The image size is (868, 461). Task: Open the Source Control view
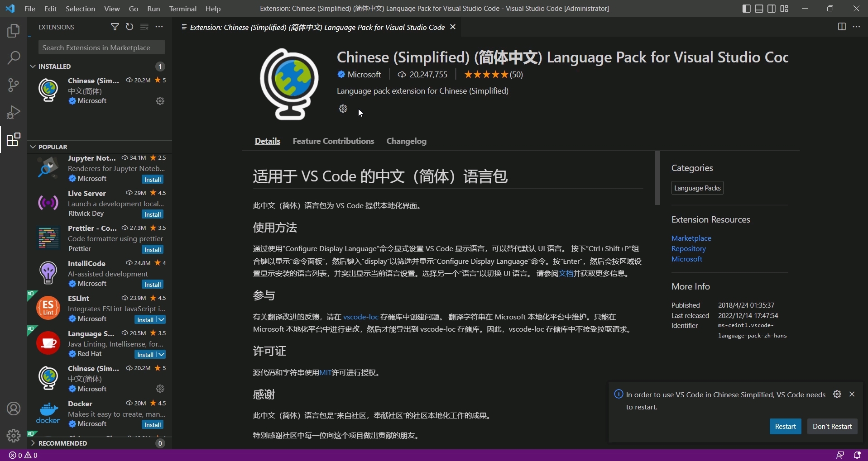pyautogui.click(x=14, y=85)
